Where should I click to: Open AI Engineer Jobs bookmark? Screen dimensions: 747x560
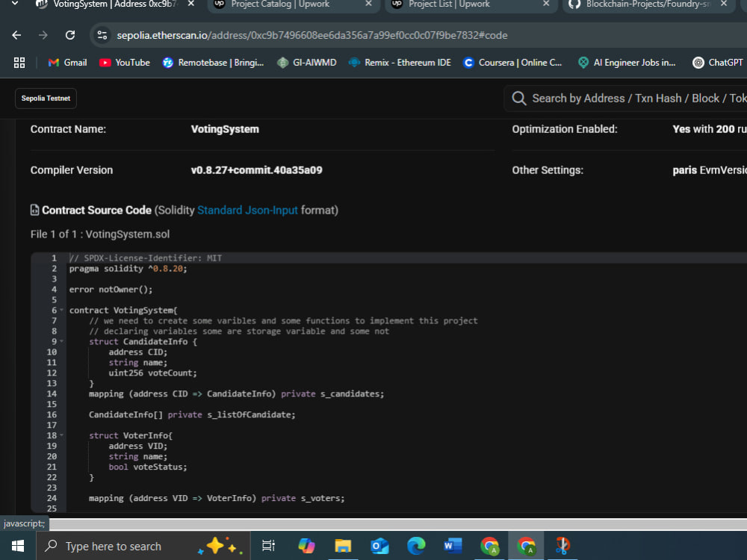coord(627,63)
